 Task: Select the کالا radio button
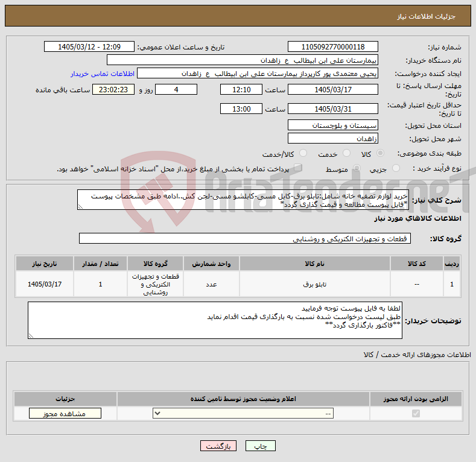pyautogui.click(x=380, y=153)
